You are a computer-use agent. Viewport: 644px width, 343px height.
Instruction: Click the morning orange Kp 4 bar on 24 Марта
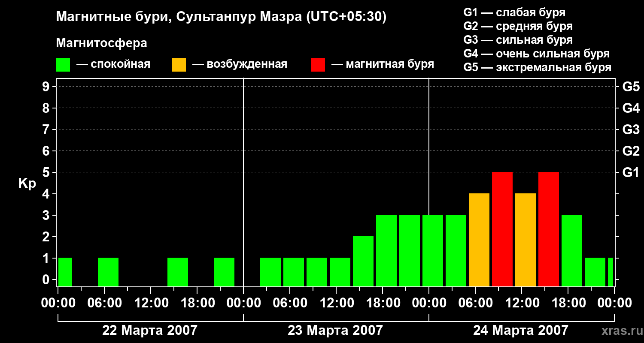479,240
